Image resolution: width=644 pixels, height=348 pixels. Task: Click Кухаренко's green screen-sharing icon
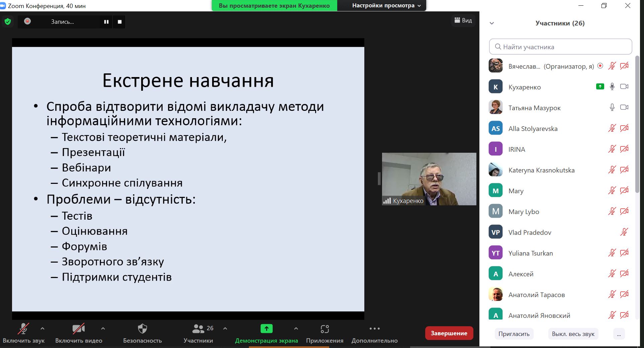[x=600, y=86]
